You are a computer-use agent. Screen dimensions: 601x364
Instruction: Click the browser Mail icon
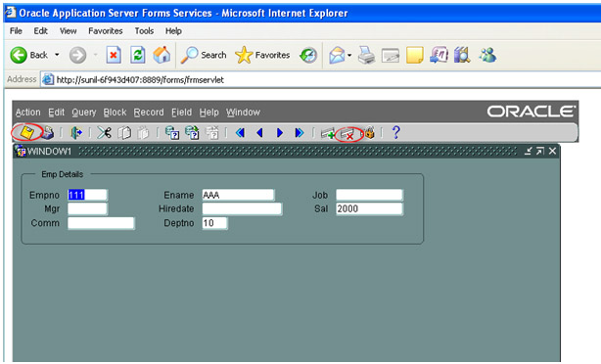[x=337, y=55]
